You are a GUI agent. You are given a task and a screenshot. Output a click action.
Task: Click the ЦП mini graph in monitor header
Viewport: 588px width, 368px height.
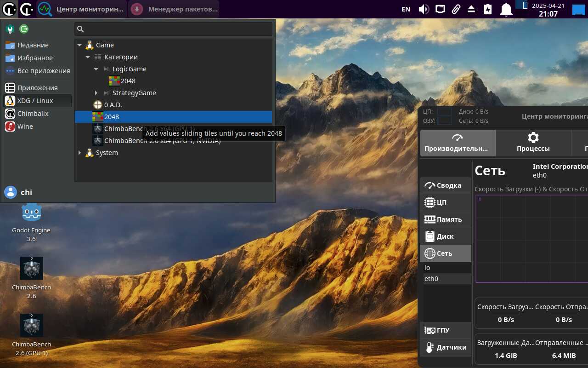pyautogui.click(x=444, y=111)
